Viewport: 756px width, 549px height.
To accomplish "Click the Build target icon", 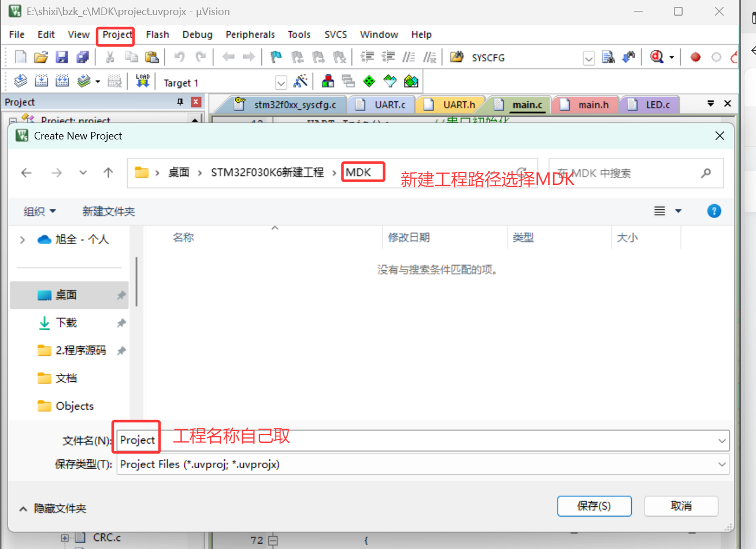I will click(42, 81).
